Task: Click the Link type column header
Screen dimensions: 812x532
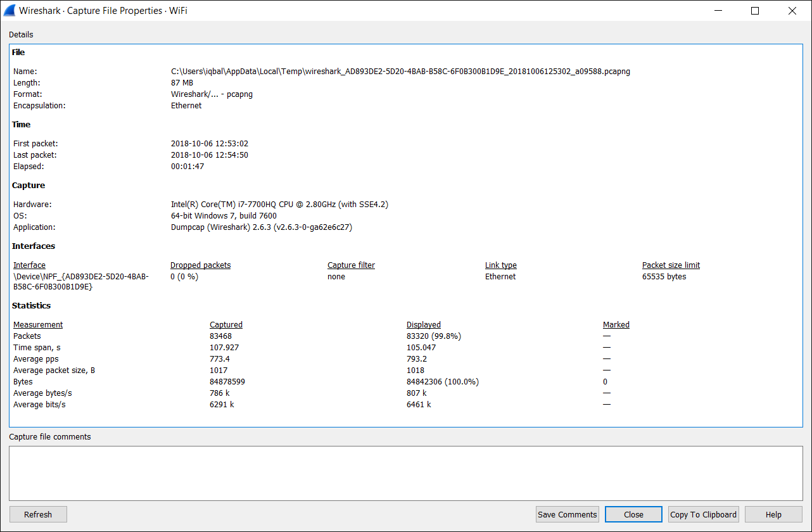Action: click(501, 265)
